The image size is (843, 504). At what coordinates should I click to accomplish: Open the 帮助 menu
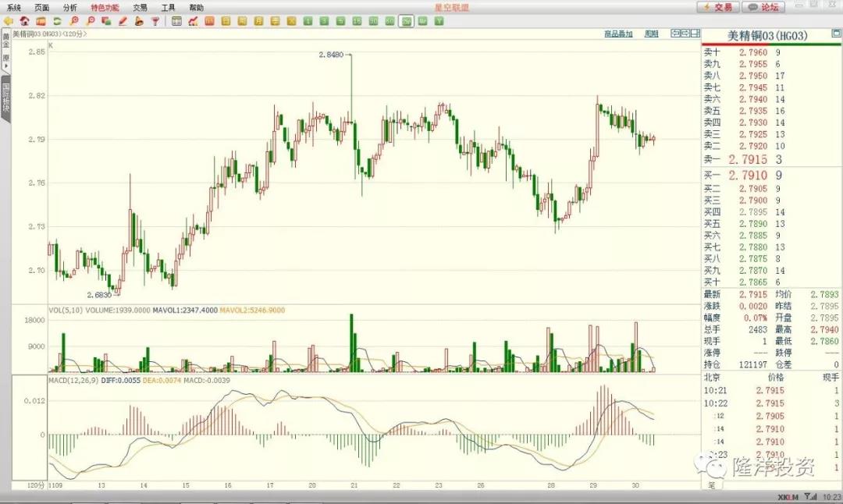tap(196, 8)
